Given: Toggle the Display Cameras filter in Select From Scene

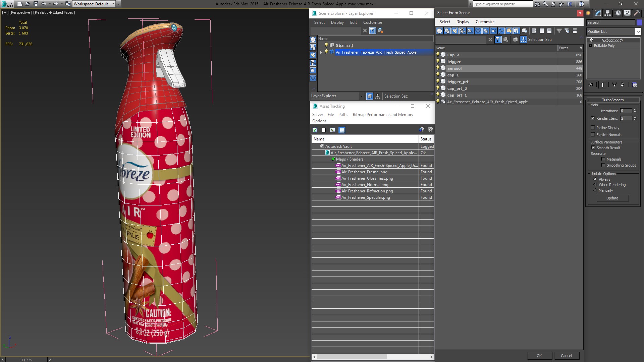Looking at the screenshot, I should point(463,31).
